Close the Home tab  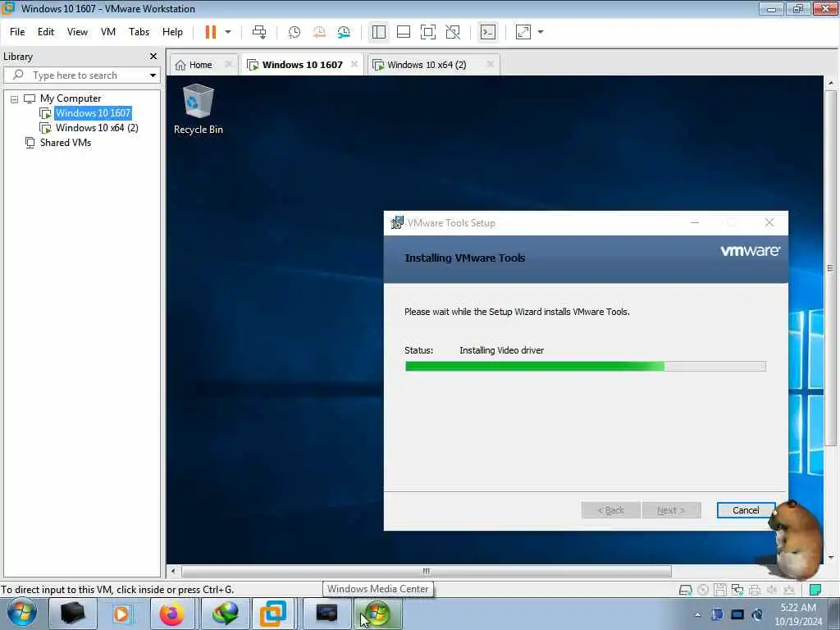[x=229, y=64]
